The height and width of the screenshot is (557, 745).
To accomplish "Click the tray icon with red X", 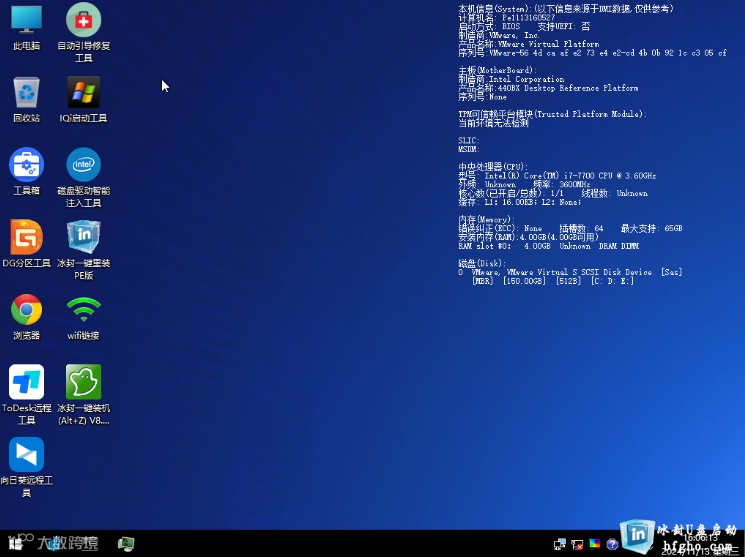I will coord(577,544).
